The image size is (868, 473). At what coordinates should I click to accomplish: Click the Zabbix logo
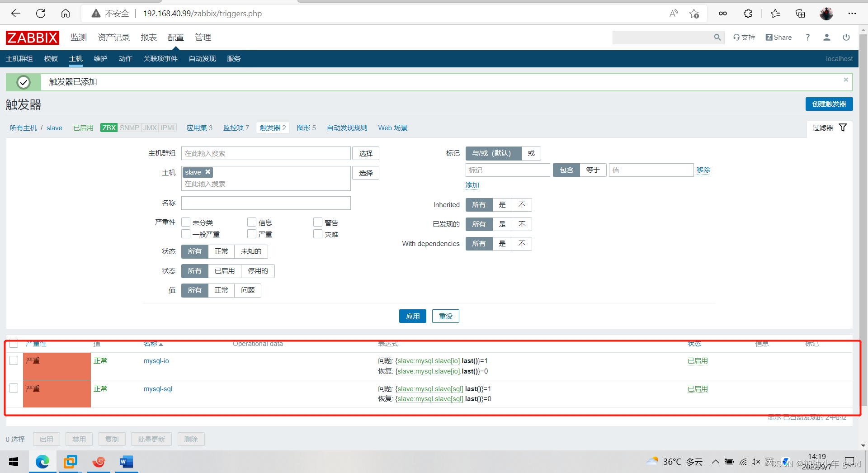[32, 38]
